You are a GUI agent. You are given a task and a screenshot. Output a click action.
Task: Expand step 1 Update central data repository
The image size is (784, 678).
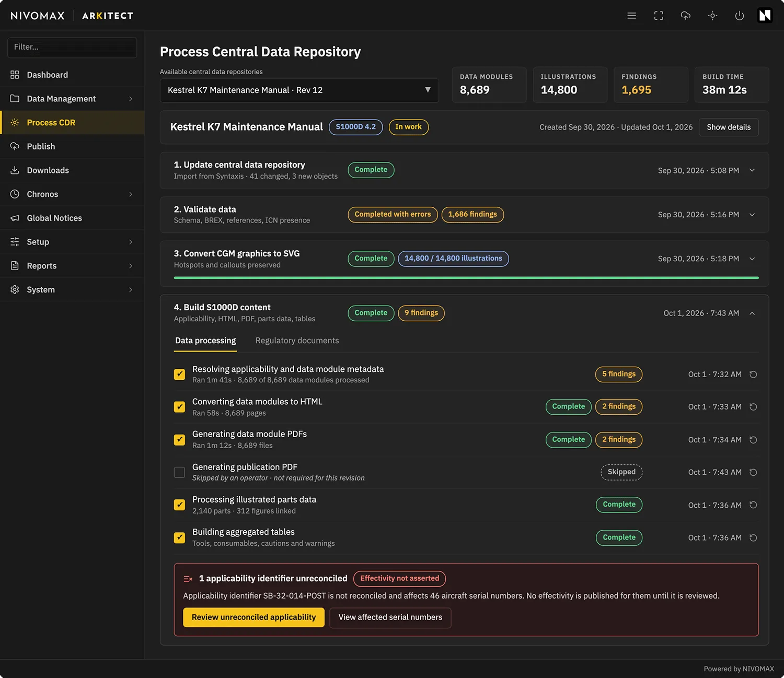[752, 170]
